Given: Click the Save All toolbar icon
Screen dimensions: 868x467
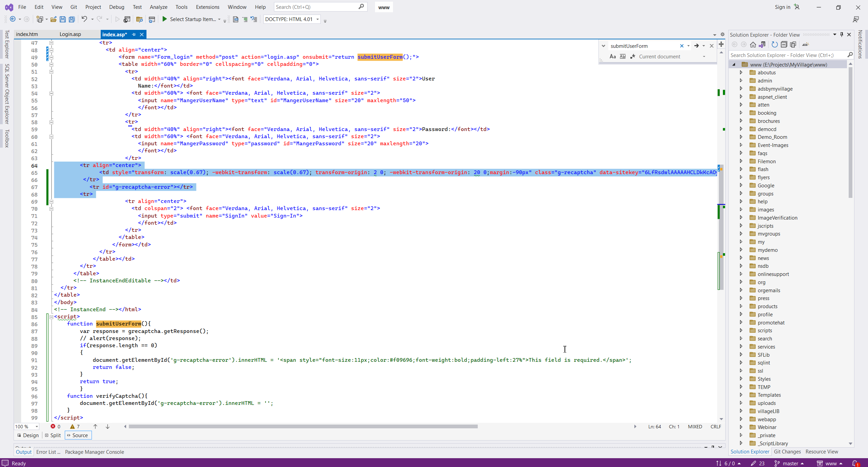Looking at the screenshot, I should 72,19.
